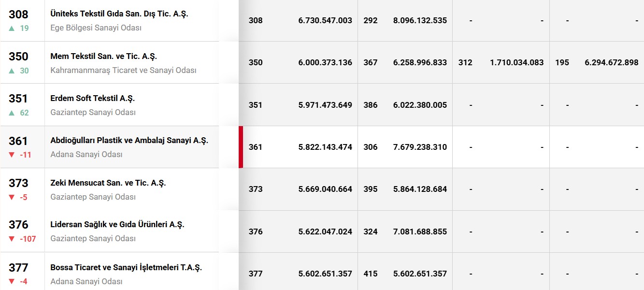This screenshot has width=644, height=290.
Task: Click the red down arrow beside -5
Action: click(x=12, y=197)
